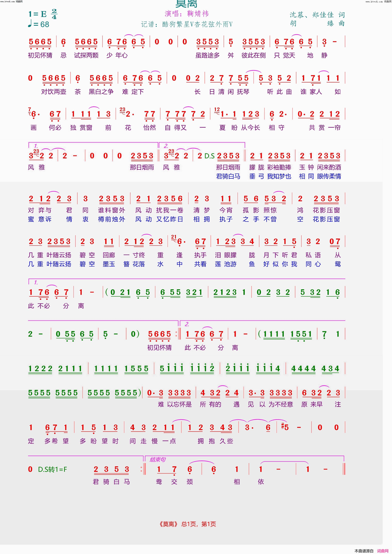Select the lyric '以忘怀是'
The image size is (392, 554).
coord(179,404)
